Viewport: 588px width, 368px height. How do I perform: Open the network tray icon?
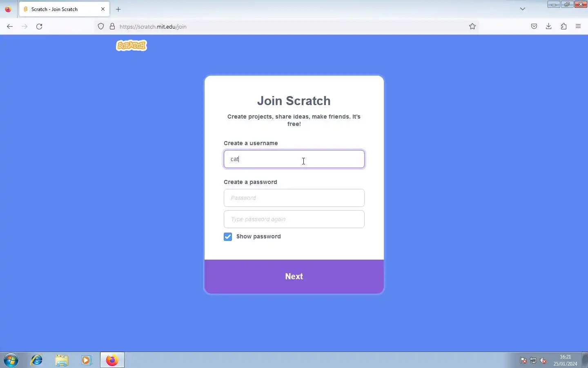click(x=533, y=360)
